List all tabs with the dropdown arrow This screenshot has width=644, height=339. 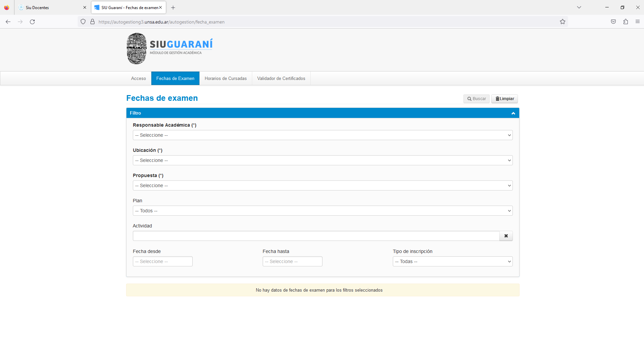click(x=579, y=7)
